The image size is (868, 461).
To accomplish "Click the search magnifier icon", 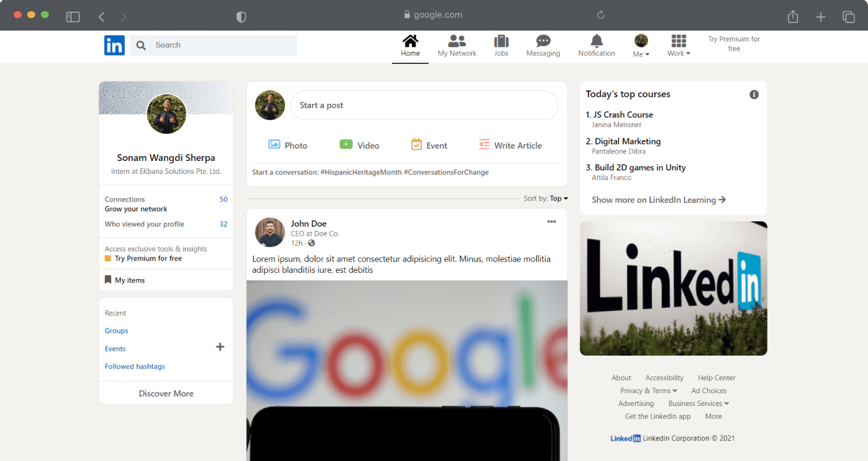I will pyautogui.click(x=141, y=45).
